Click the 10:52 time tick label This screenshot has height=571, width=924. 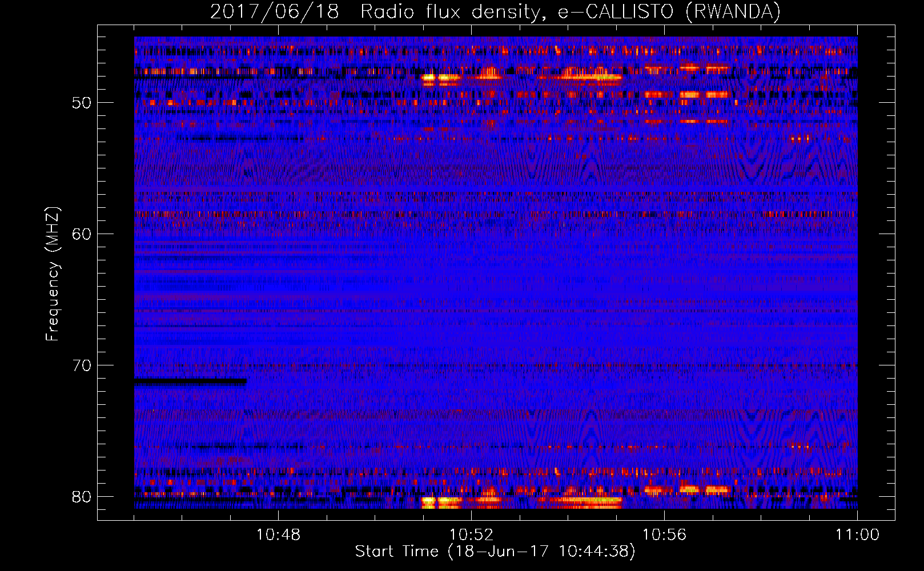[471, 535]
